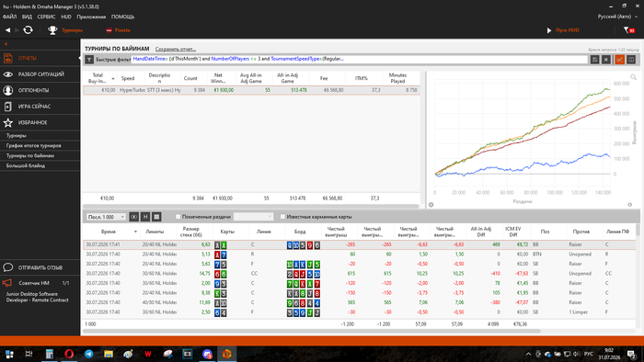Open the Посл. 1 000 hands dropdown
The height and width of the screenshot is (362, 644).
[106, 217]
